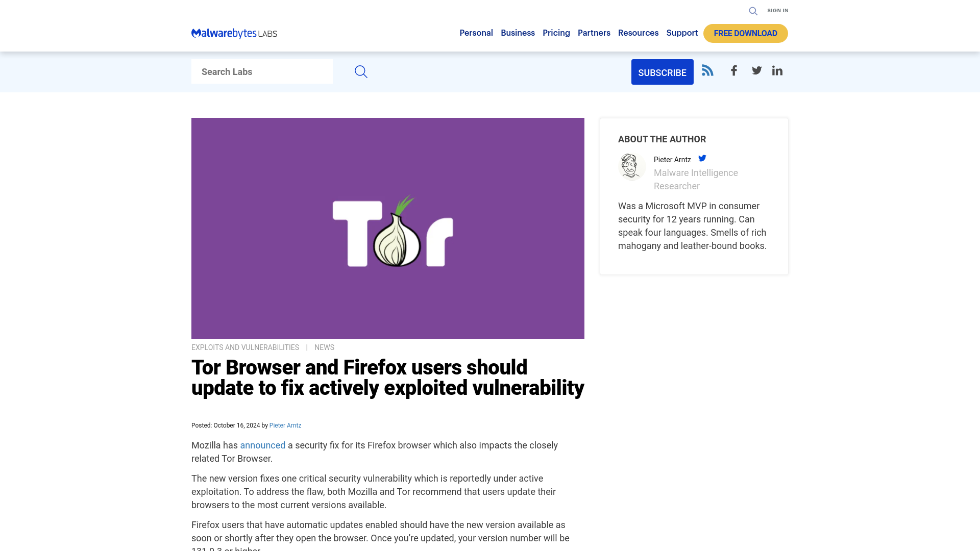
Task: Focus the Search Labs input field
Action: [x=262, y=71]
